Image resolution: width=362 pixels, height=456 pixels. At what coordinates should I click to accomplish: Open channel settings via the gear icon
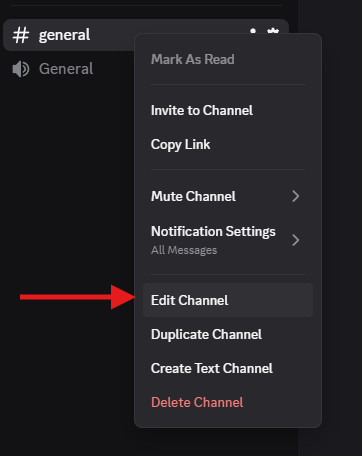pyautogui.click(x=273, y=31)
